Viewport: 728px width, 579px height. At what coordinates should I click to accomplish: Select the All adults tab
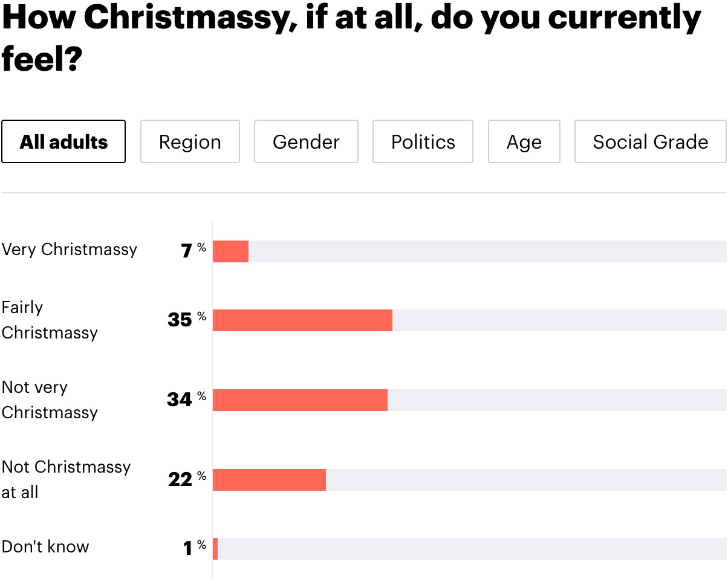tap(63, 141)
